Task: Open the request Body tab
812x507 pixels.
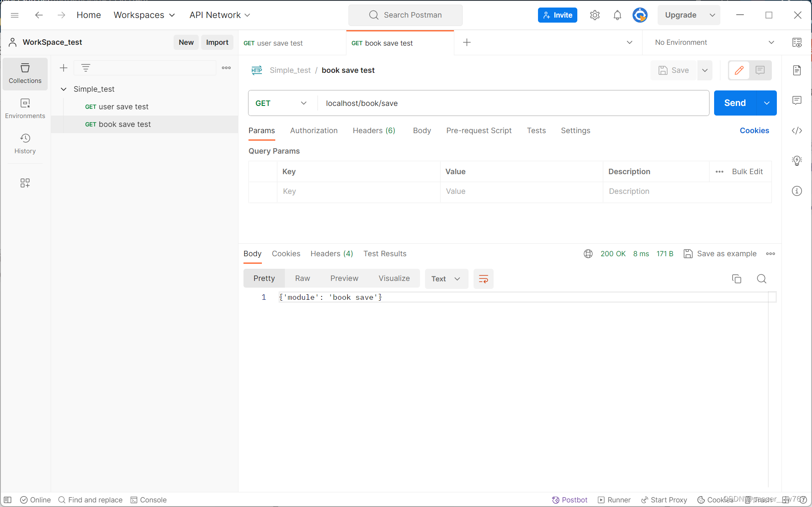Action: (x=422, y=131)
